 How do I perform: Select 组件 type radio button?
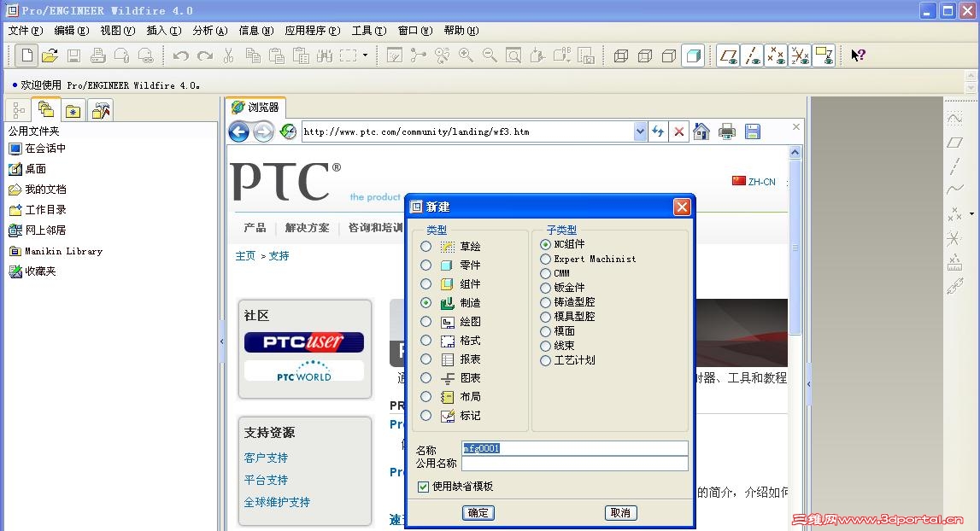(x=425, y=283)
